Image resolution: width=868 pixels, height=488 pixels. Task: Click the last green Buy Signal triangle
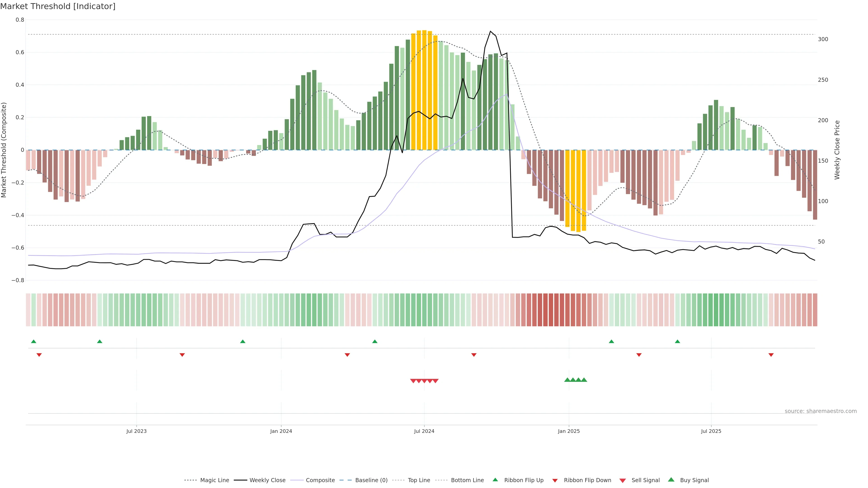[584, 380]
